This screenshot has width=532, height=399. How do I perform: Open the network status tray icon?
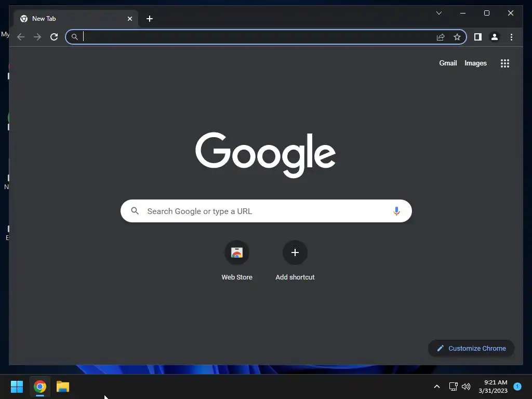pos(453,387)
